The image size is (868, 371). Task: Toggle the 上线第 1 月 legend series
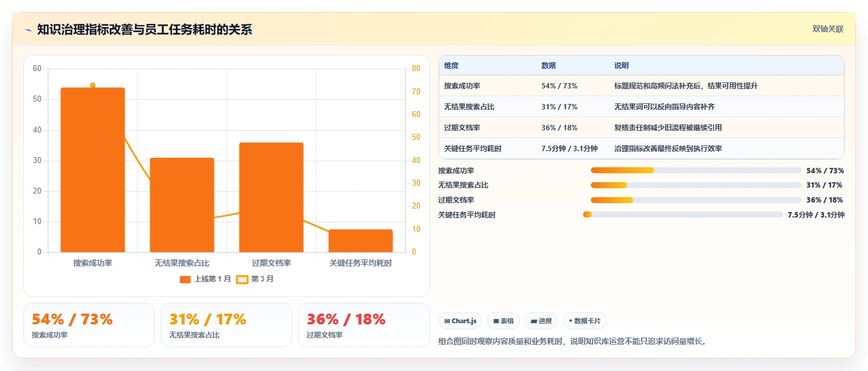[205, 279]
